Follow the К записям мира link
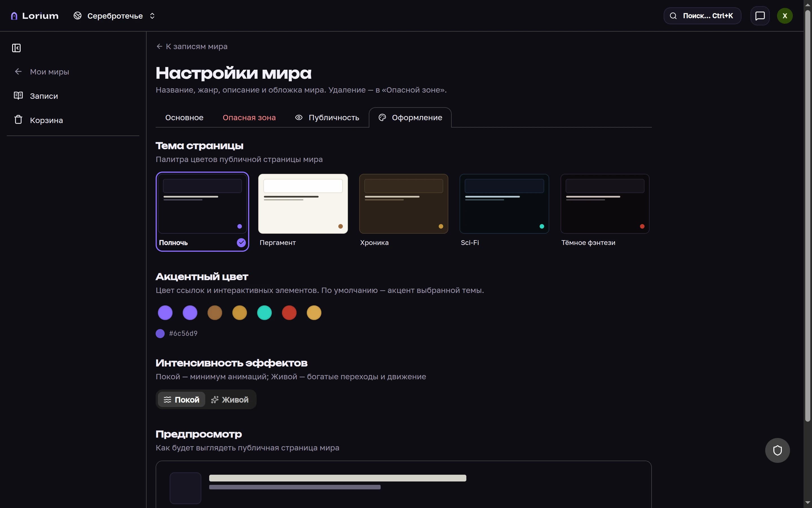 point(192,46)
